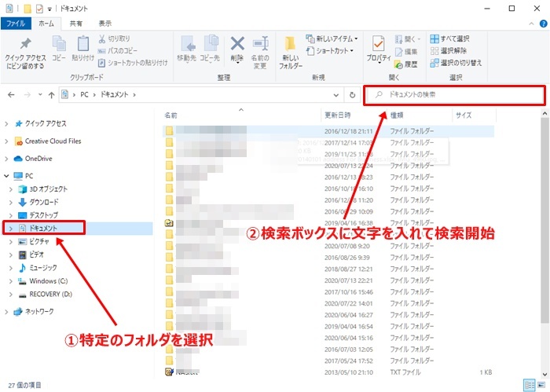Switch to the Share (共有) ribbon tab

tap(77, 24)
